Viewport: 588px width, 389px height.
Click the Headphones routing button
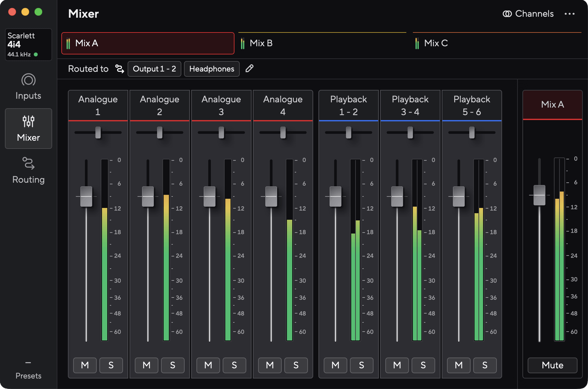click(212, 69)
